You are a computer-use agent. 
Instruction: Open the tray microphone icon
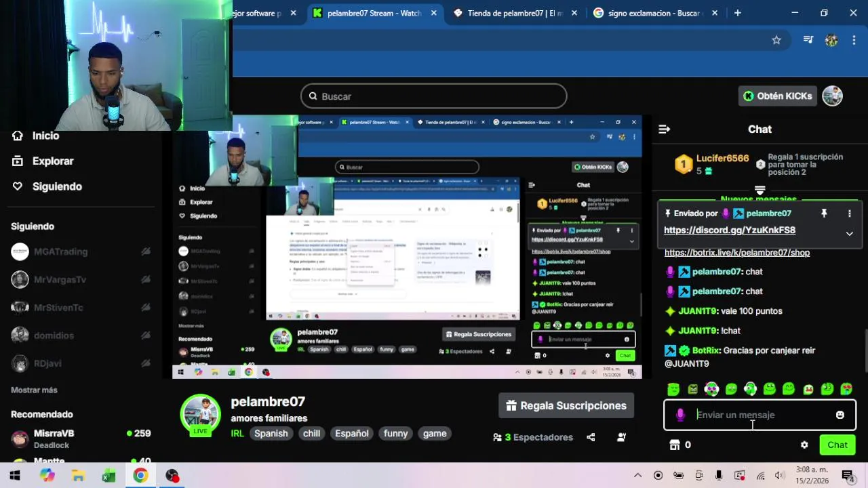pos(719,476)
